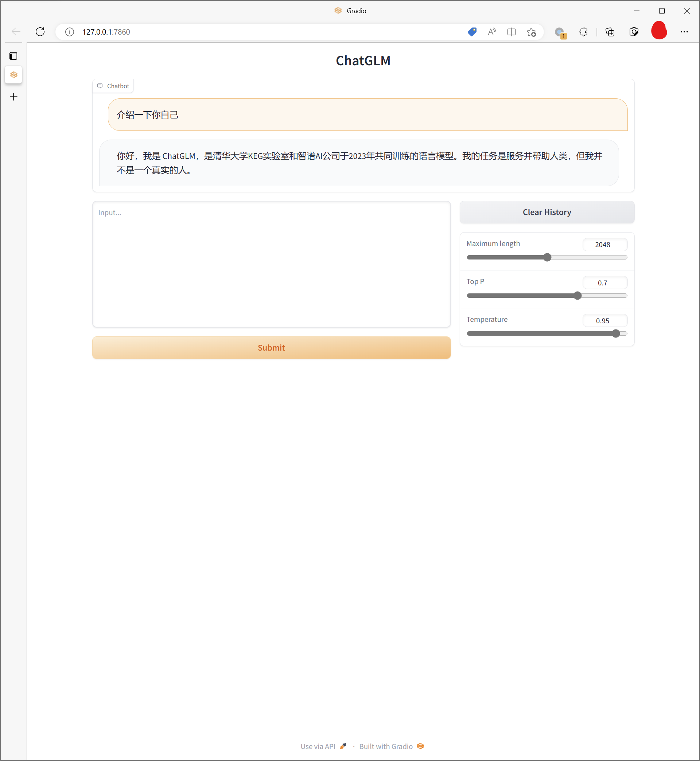Click the rocket icon beside Use via API
Image resolution: width=700 pixels, height=761 pixels.
(343, 746)
